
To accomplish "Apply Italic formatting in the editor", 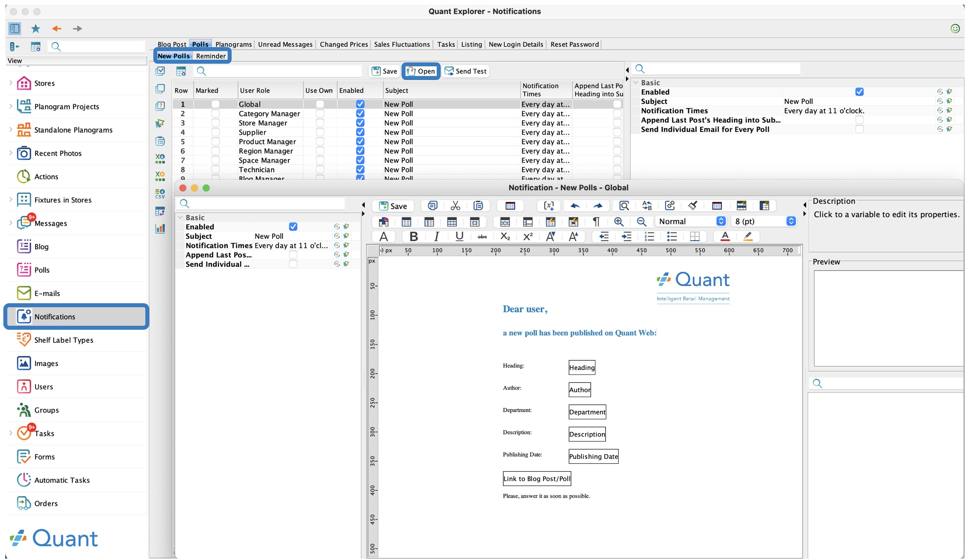I will [x=436, y=236].
